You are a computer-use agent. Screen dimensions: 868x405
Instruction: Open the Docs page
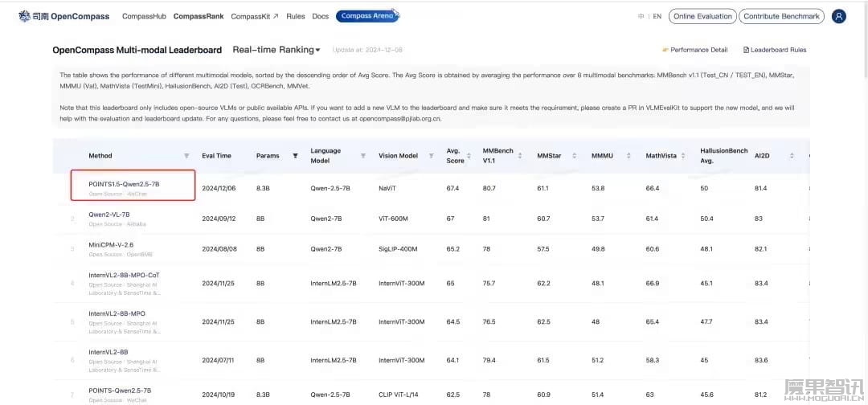tap(321, 17)
